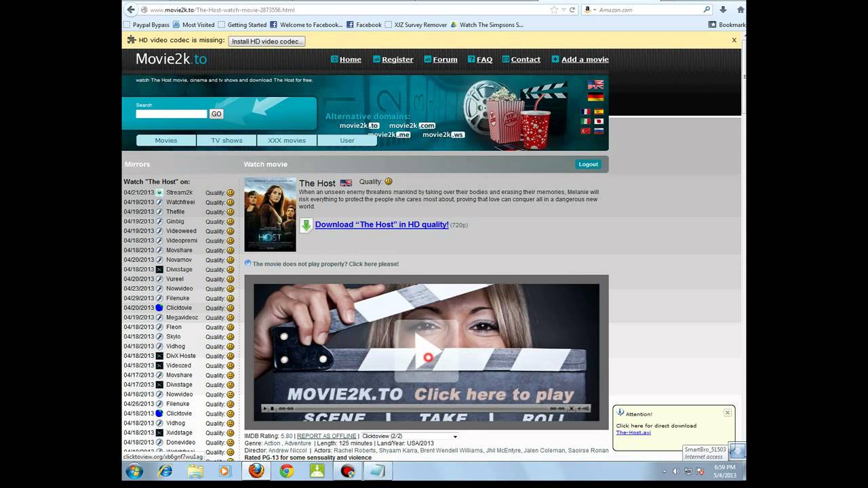Screen dimensions: 868x488
Task: Click Download "The Host" in HD quality link
Action: click(382, 224)
